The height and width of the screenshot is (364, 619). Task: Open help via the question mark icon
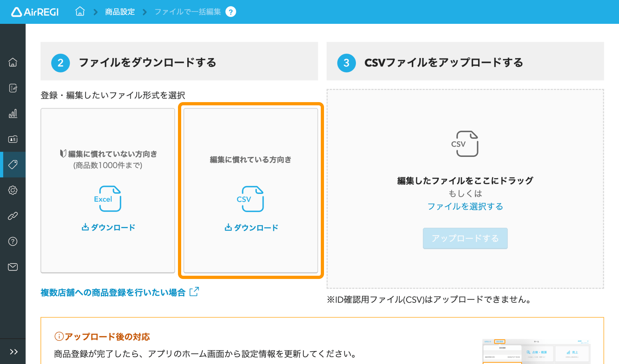click(13, 241)
